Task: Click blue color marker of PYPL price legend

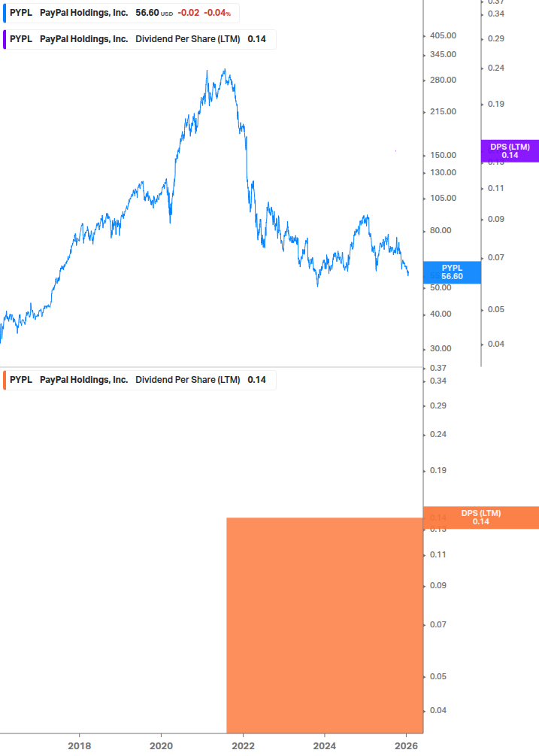Action: (x=5, y=13)
